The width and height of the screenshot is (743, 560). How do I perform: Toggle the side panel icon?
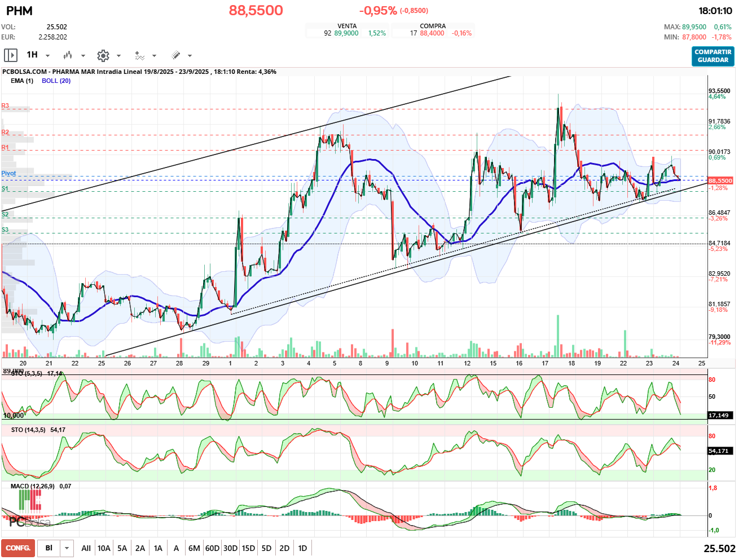pyautogui.click(x=11, y=55)
